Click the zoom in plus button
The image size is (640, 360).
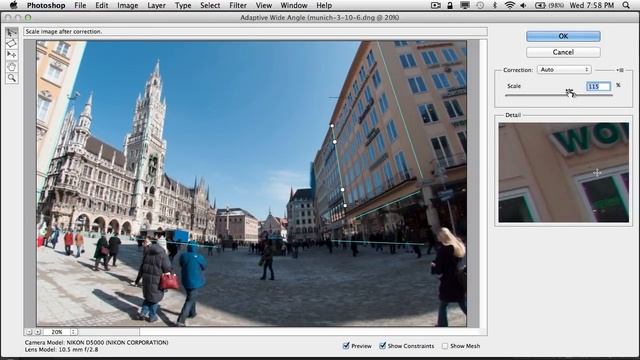coord(37,332)
